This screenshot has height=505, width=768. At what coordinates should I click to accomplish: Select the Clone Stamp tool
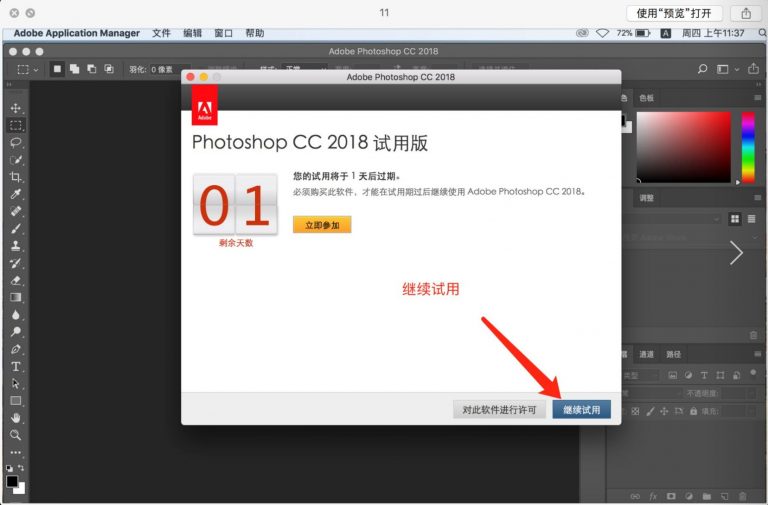[16, 245]
